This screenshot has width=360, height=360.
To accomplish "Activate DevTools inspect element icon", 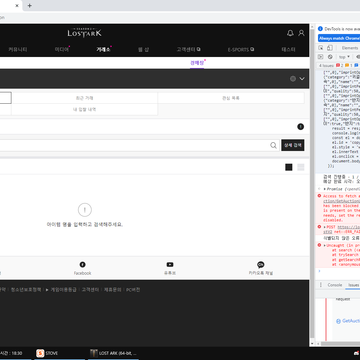I will [x=321, y=48].
